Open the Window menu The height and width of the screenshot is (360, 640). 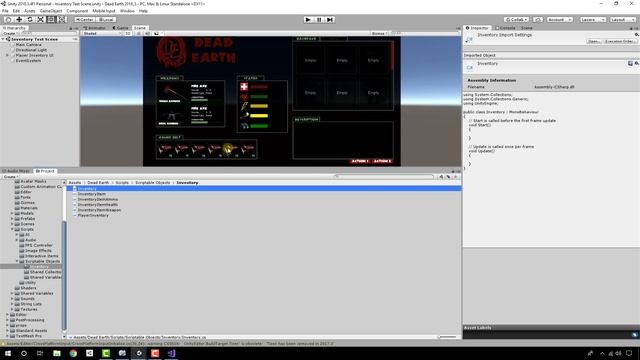(x=127, y=11)
